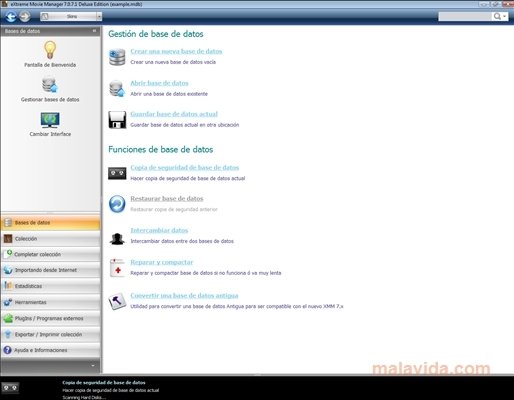This screenshot has height=400, width=514.
Task: Open Convertir una base de datos antigua link
Action: [184, 296]
